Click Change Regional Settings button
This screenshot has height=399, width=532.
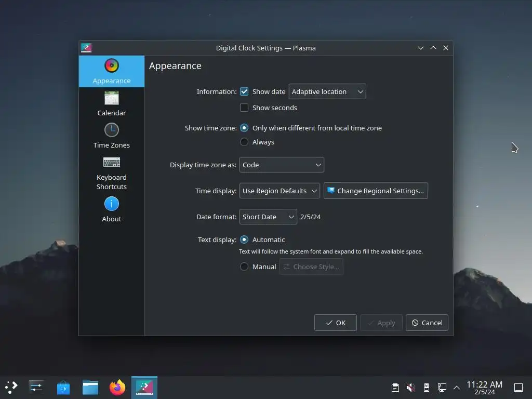[x=376, y=191]
